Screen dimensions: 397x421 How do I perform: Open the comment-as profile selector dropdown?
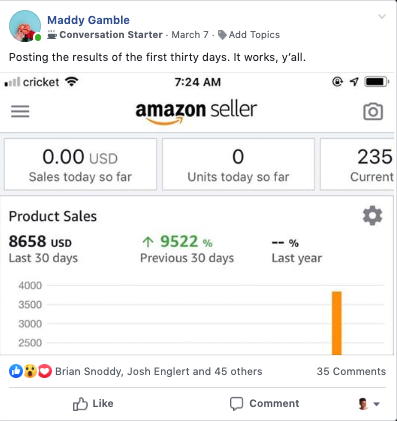pos(369,404)
